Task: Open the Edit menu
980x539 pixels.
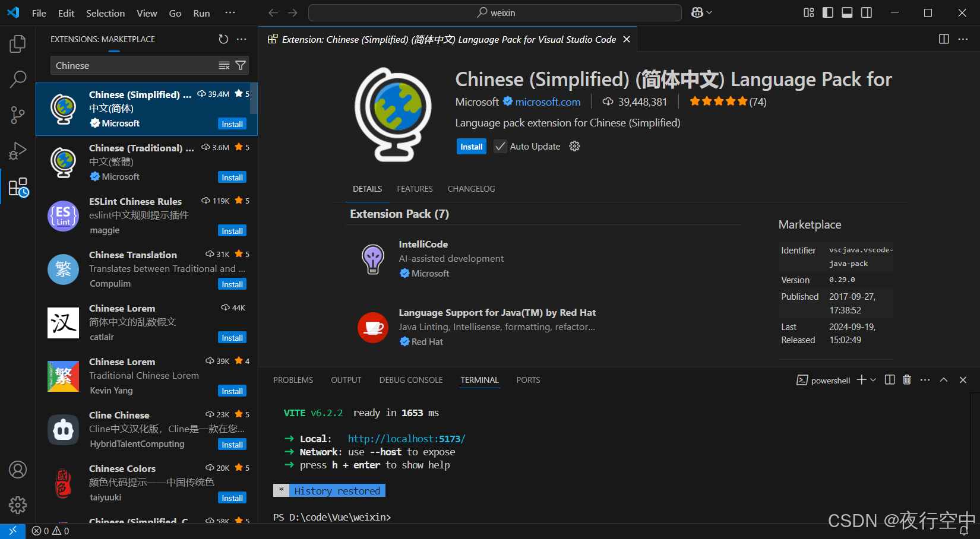Action: 66,13
